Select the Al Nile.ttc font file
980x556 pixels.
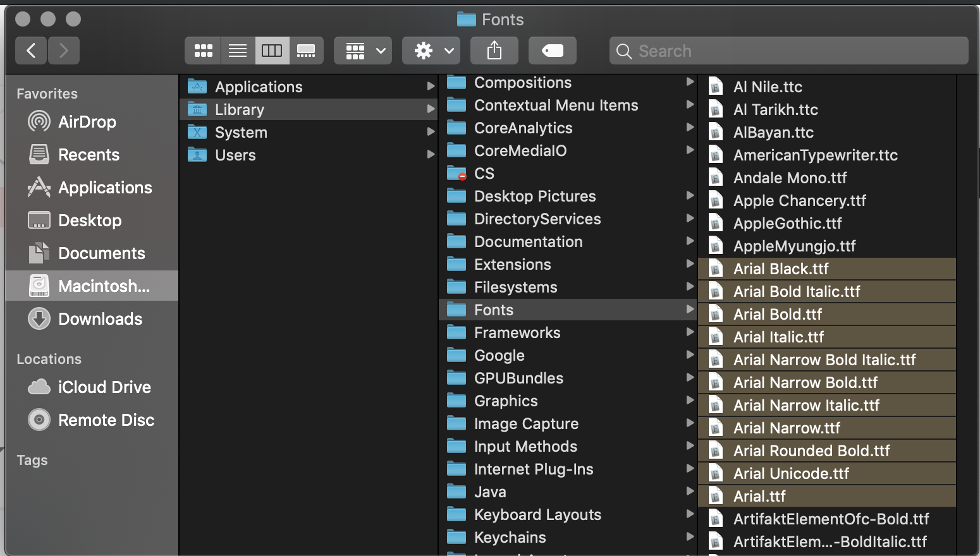pos(827,87)
